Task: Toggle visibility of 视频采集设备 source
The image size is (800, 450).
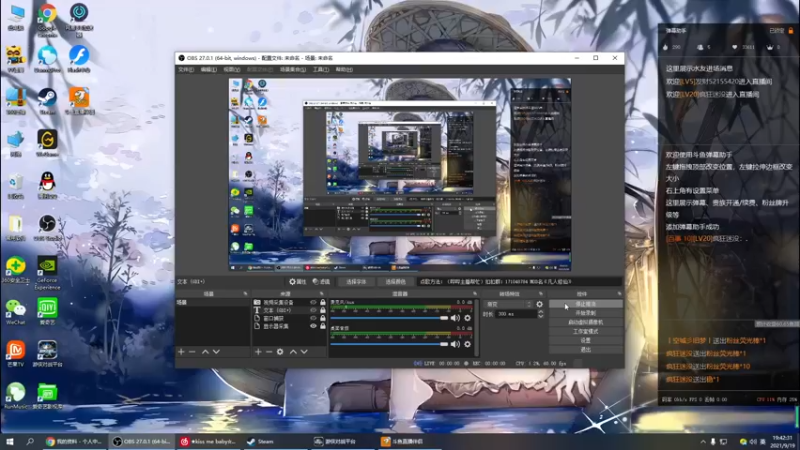Action: (x=313, y=302)
